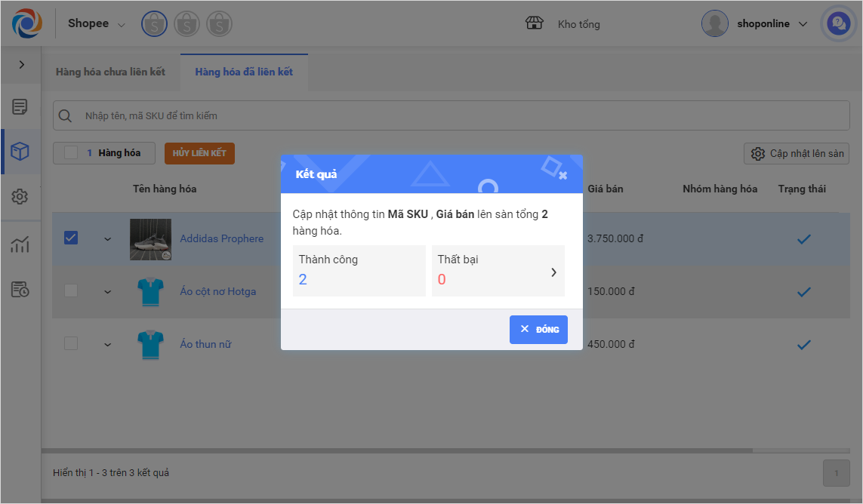The image size is (863, 504).
Task: Tick the Áo thun nữ row checkbox
Action: click(71, 343)
